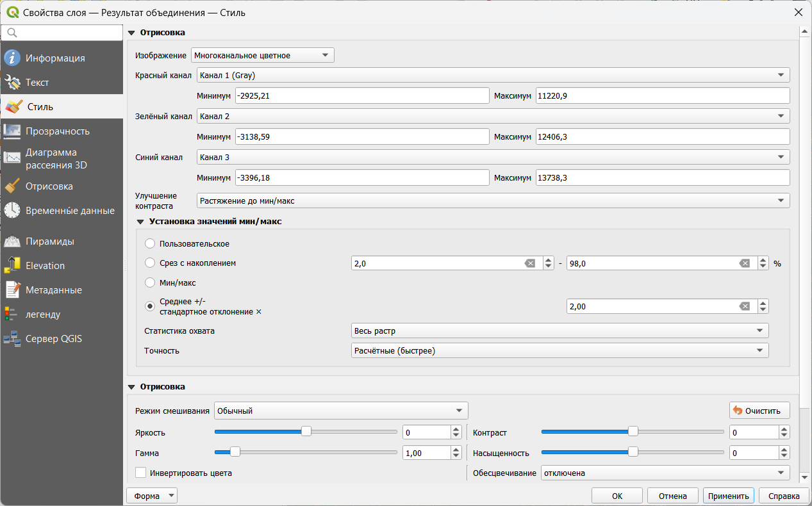Open the Сервер QGIS icon
Viewport: 812px width, 506px height.
(12, 339)
